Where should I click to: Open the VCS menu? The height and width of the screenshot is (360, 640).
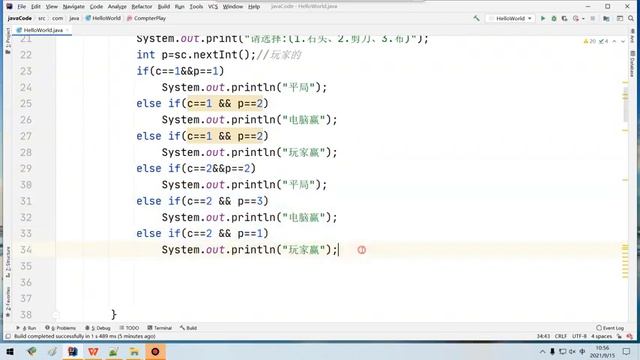pyautogui.click(x=213, y=7)
